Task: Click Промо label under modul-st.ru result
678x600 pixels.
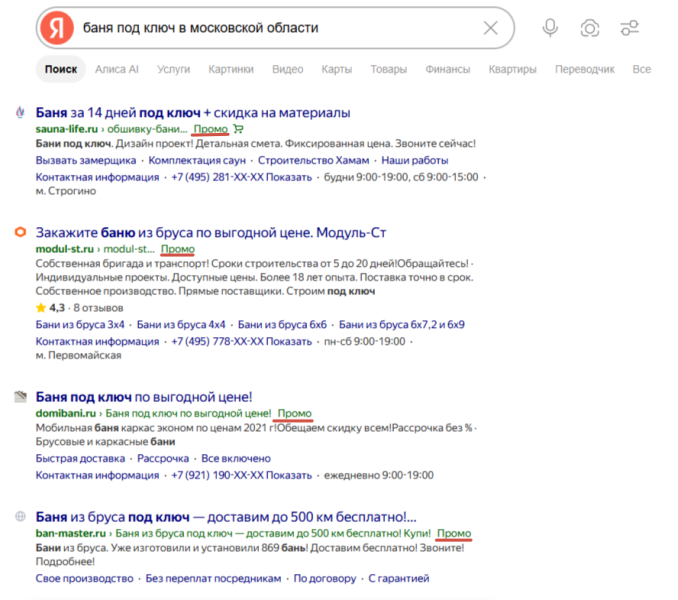Action: [178, 249]
